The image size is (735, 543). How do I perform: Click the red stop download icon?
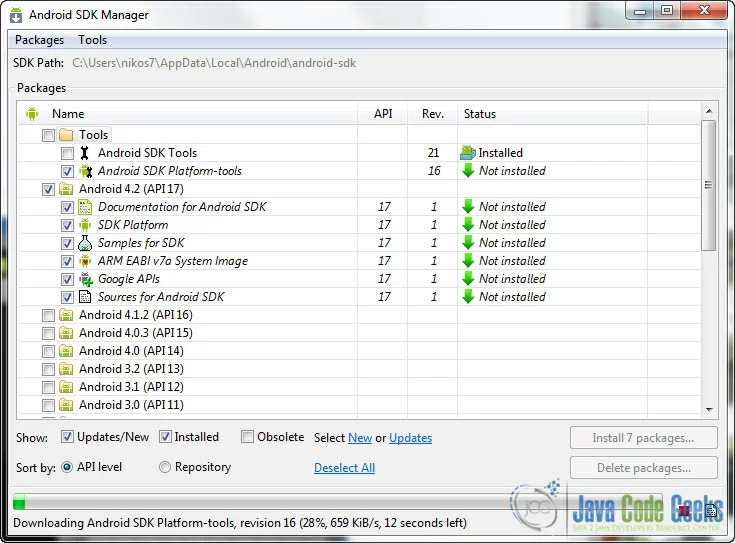[x=685, y=510]
